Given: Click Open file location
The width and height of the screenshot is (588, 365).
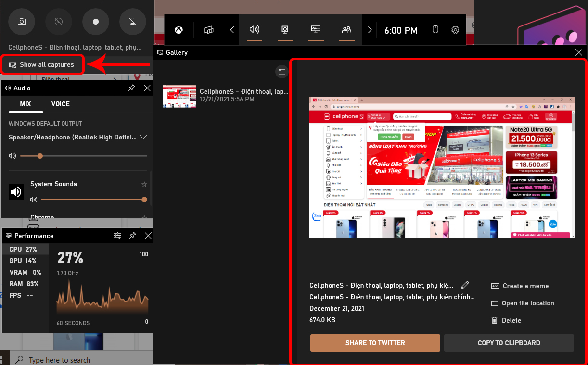Looking at the screenshot, I should pyautogui.click(x=523, y=303).
